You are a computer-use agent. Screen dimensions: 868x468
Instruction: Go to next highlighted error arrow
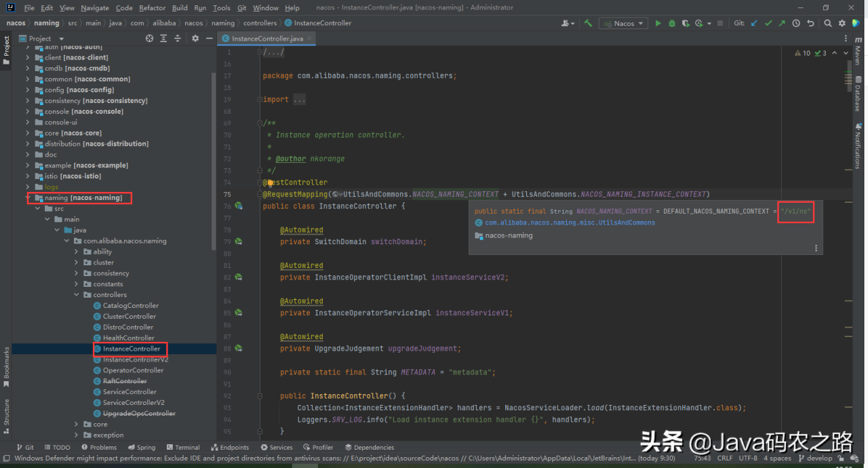846,53
